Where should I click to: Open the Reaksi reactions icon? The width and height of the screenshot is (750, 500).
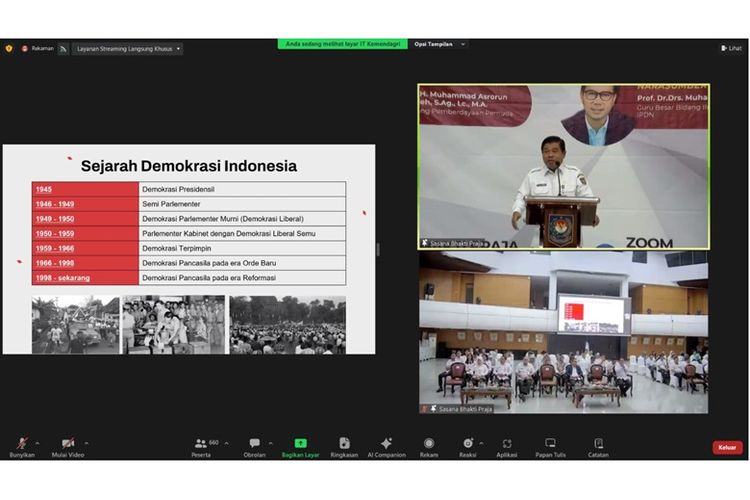(x=467, y=444)
